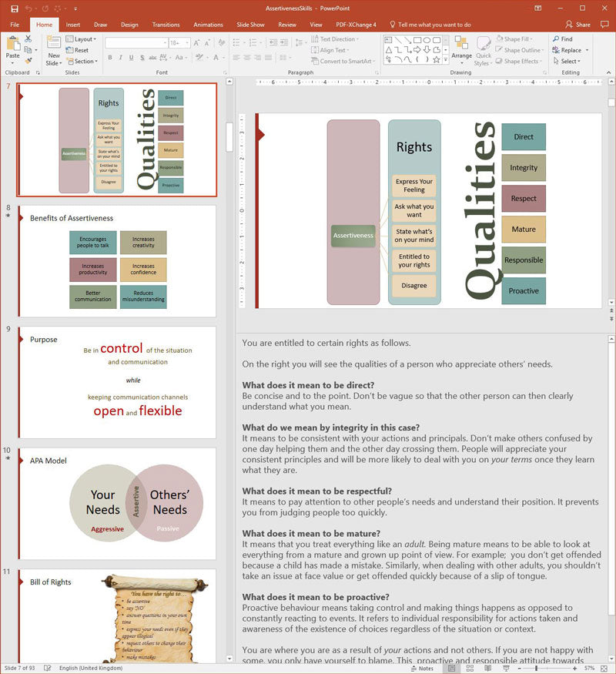Click Tell me what you want to do
616x674 pixels.
430,25
